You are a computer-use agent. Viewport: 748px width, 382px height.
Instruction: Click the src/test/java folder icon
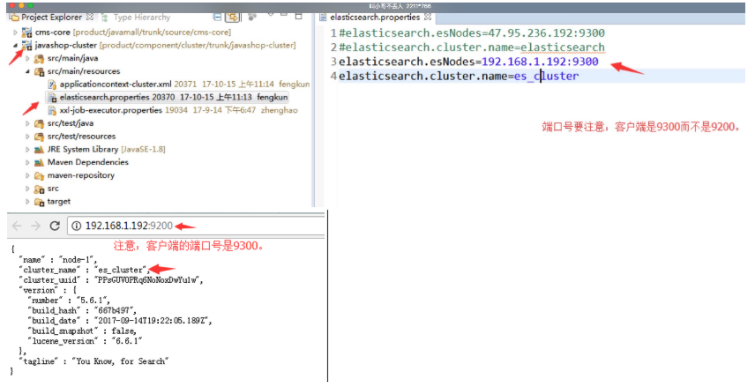[x=39, y=123]
